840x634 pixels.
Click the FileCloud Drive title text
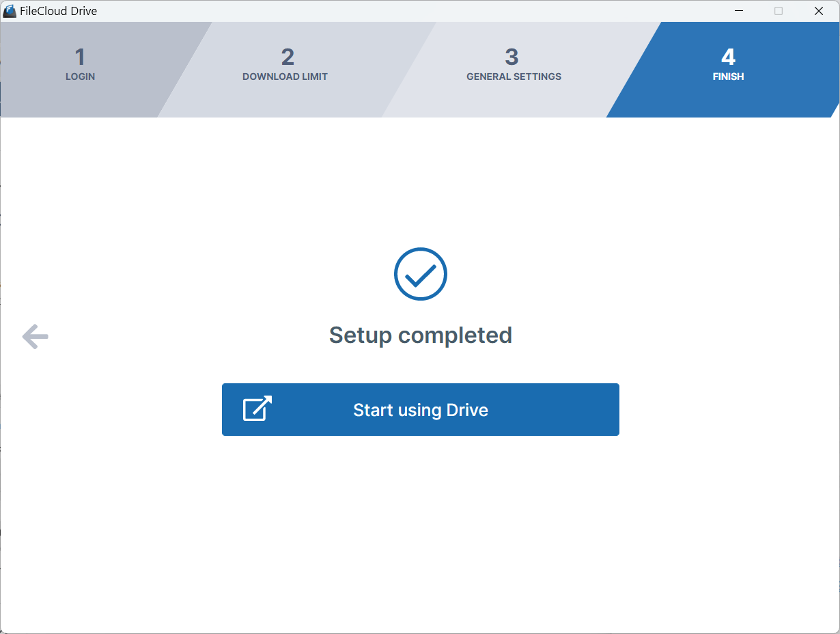tap(58, 11)
